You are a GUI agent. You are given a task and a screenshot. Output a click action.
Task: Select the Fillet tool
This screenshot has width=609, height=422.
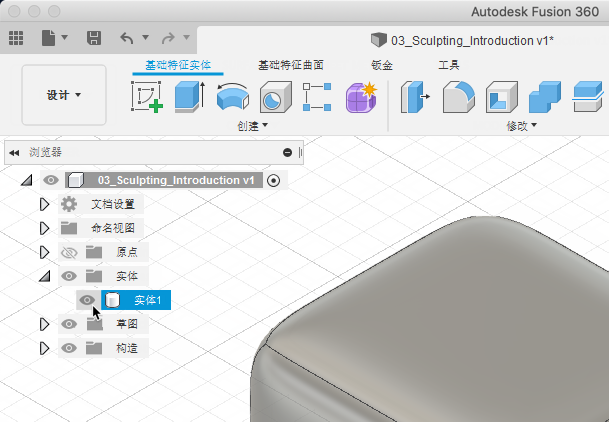[459, 97]
